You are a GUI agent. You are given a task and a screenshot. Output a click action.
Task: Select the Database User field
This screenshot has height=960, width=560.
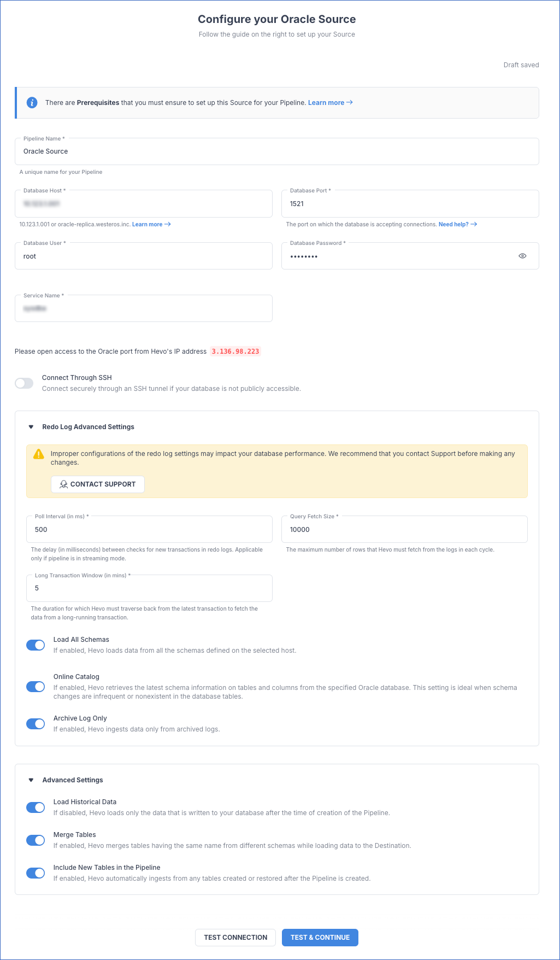pos(144,256)
